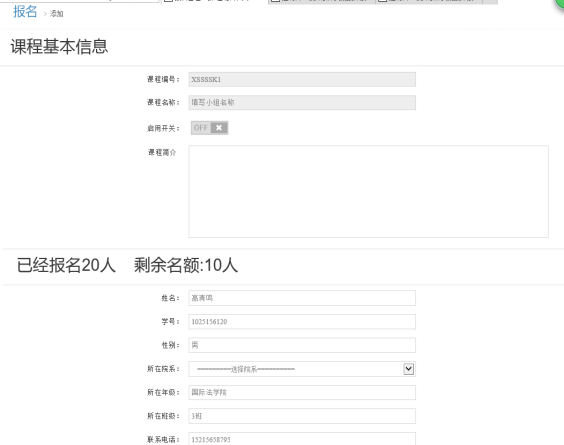Click the 所在年级 input field
The height and width of the screenshot is (445, 564).
pos(302,392)
